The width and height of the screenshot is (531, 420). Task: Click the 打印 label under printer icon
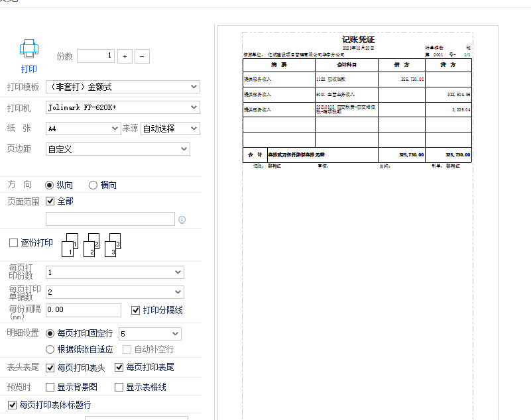coord(29,69)
